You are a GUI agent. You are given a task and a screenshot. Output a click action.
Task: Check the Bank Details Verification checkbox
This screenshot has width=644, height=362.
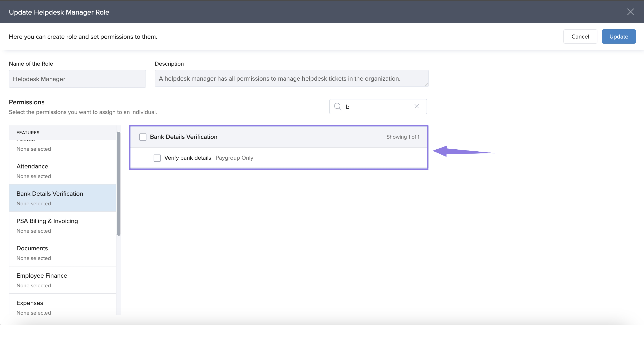coord(143,137)
